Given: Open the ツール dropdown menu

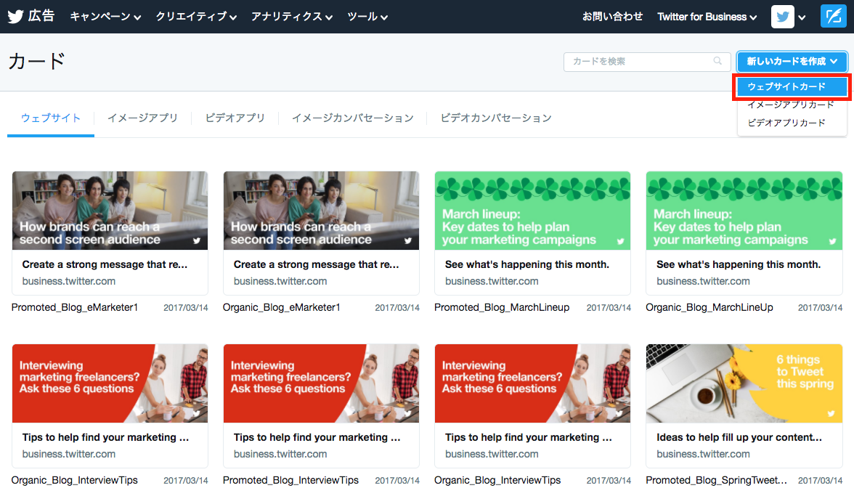Looking at the screenshot, I should click(367, 17).
